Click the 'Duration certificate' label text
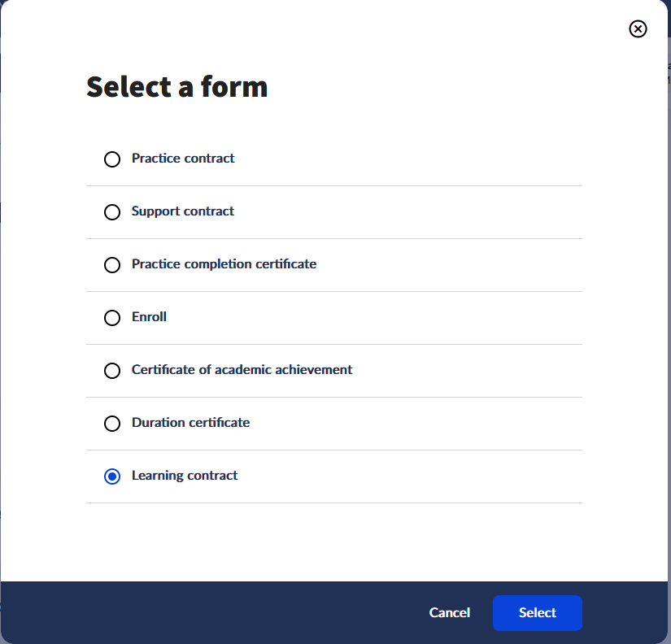 [190, 423]
